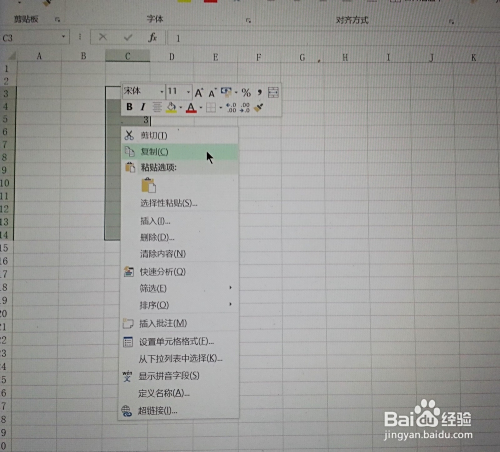The height and width of the screenshot is (452, 500).
Task: Select column H header
Action: pos(345,58)
